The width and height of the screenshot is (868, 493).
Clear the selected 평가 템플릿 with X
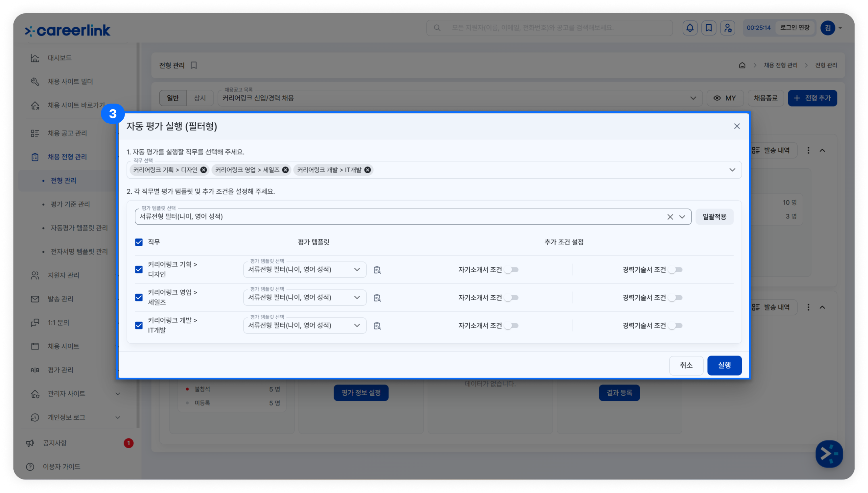tap(670, 217)
